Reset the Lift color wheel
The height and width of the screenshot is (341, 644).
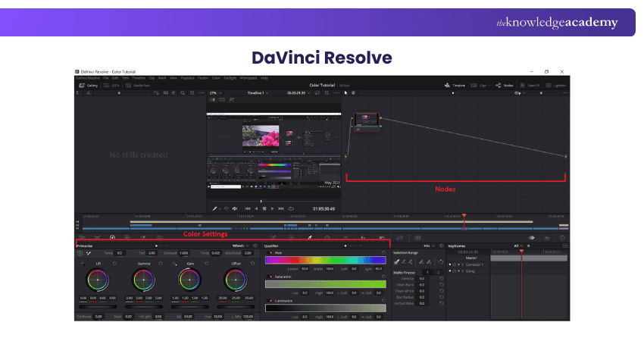(114, 264)
